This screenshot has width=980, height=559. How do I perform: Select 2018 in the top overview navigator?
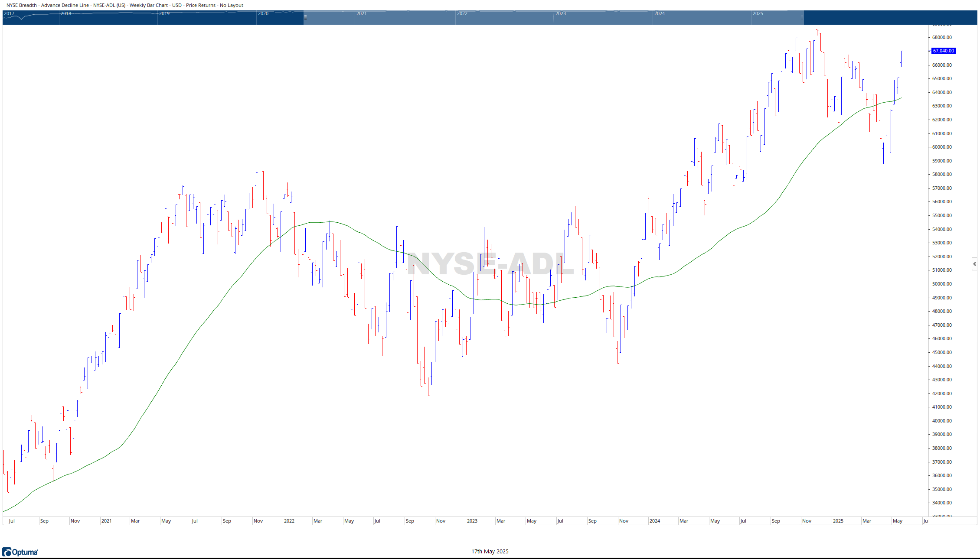(x=66, y=13)
